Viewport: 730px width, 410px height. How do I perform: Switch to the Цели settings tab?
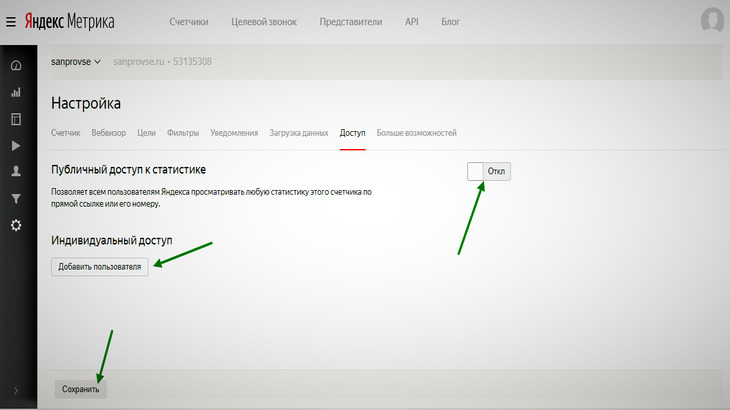pos(146,133)
